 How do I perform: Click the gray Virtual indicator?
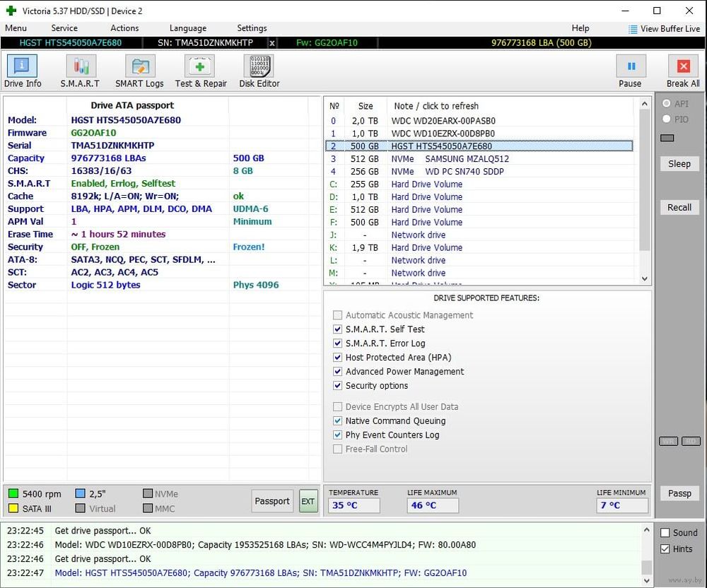point(81,508)
